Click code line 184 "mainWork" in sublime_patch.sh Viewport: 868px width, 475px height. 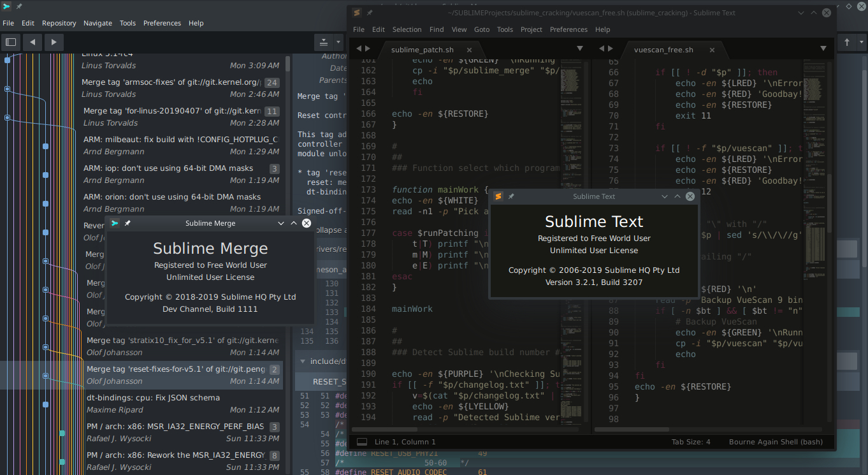click(412, 309)
